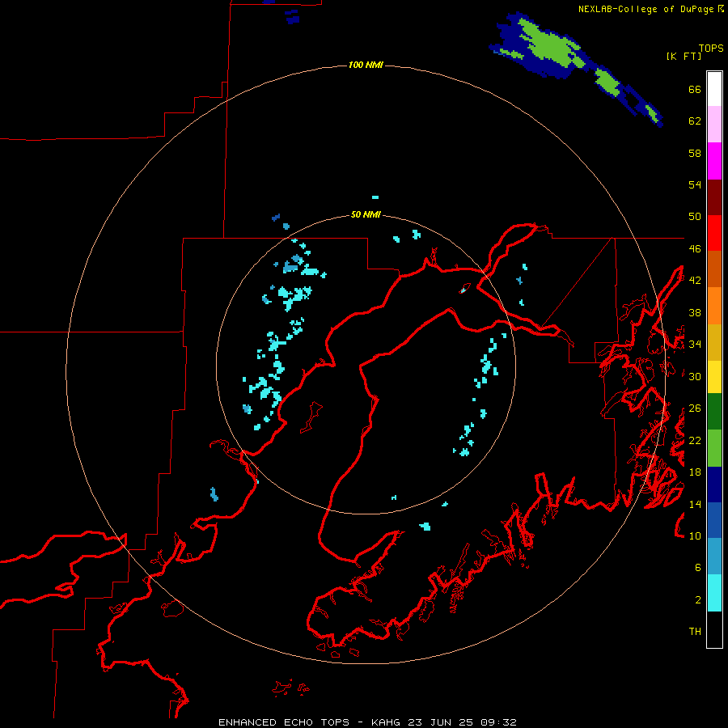Click the black TH threshold legend swatch
The width and height of the screenshot is (728, 728).
714,629
